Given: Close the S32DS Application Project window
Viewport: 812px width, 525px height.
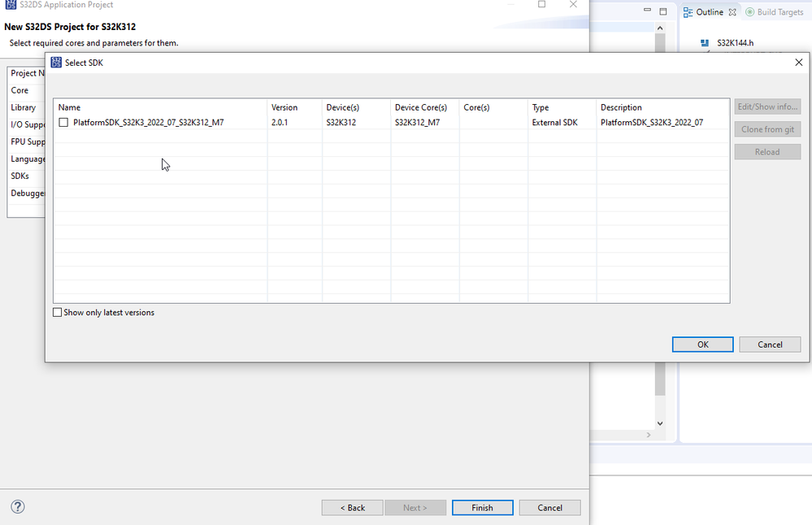Looking at the screenshot, I should [573, 4].
